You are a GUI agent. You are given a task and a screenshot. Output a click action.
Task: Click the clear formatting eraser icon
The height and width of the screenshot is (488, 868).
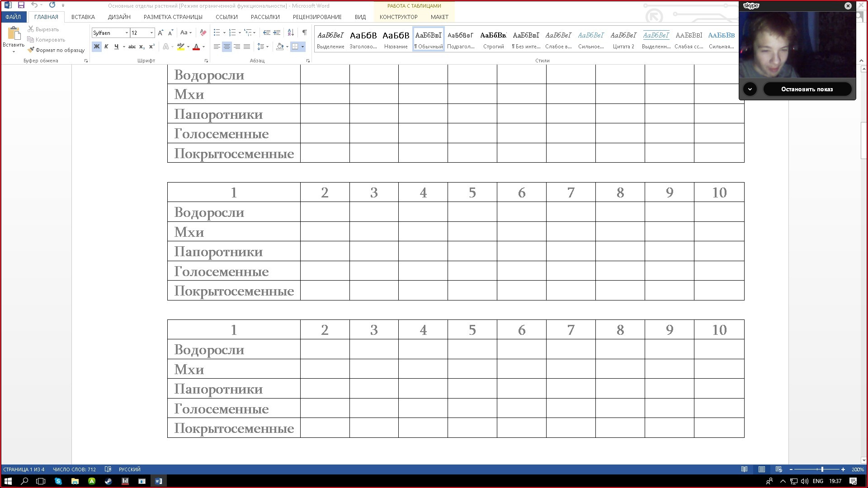point(203,33)
